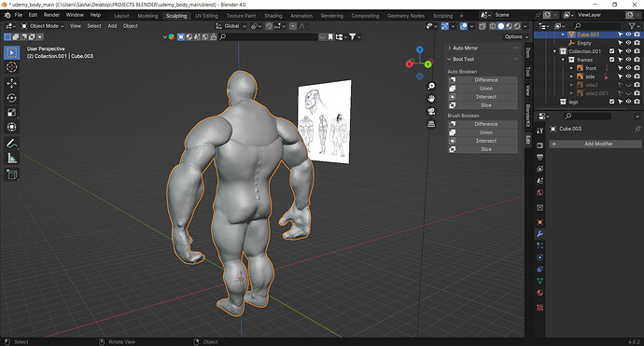Click the zoom magnifier viewport gizmo

[431, 86]
